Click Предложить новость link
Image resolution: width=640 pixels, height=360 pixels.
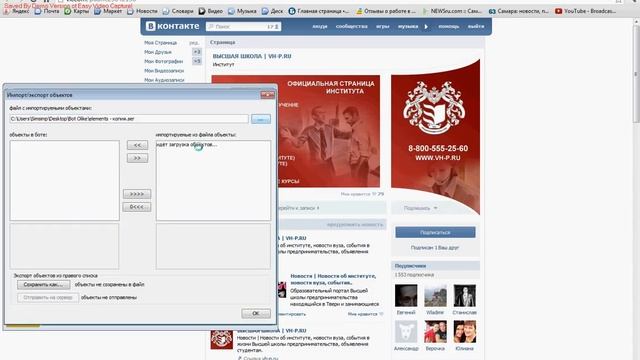[x=355, y=225]
